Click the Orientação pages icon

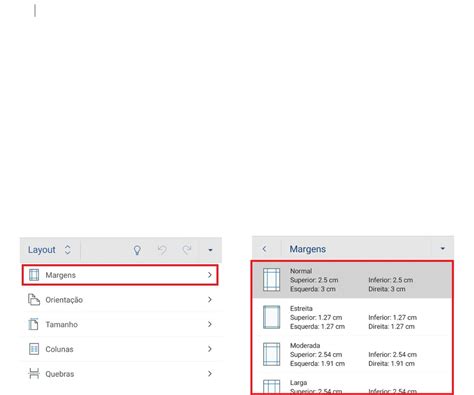(x=34, y=300)
